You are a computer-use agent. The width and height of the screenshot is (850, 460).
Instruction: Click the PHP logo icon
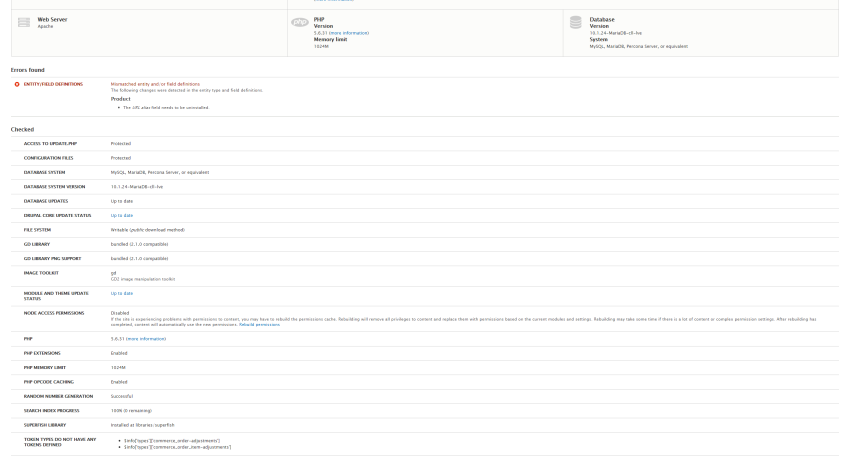[x=300, y=22]
